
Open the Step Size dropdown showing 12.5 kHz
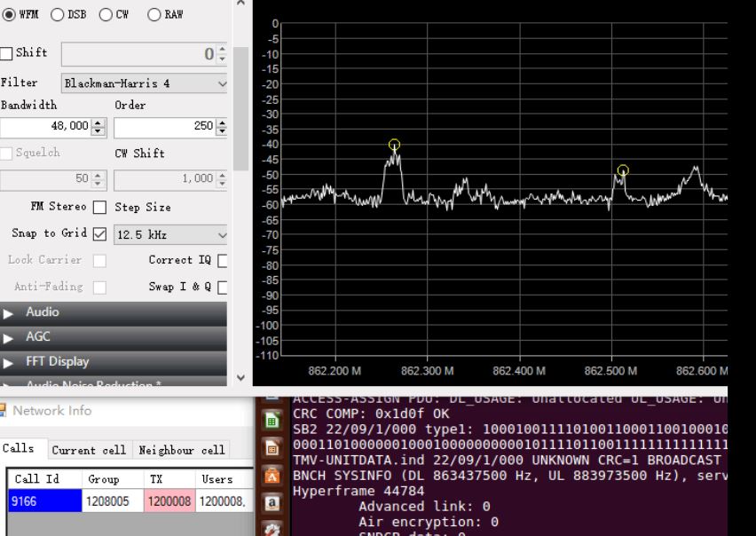point(170,235)
